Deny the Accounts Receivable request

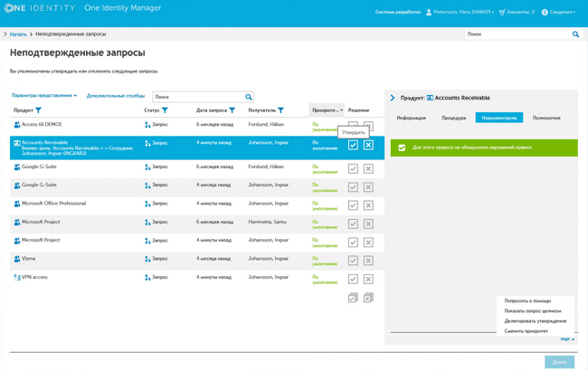(x=368, y=145)
